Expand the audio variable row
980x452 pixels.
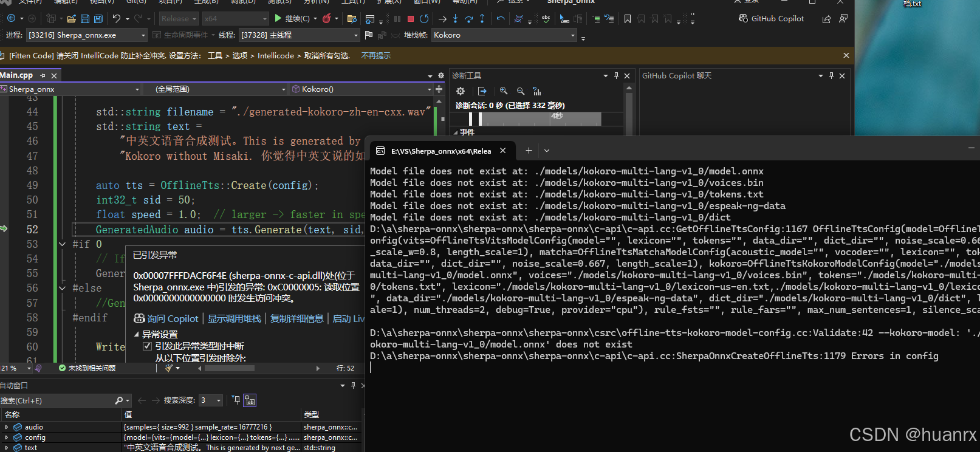coord(7,427)
